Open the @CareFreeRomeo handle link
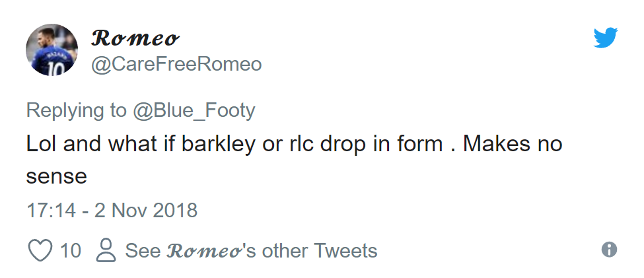Screen dimensions: 644x278 coord(176,64)
